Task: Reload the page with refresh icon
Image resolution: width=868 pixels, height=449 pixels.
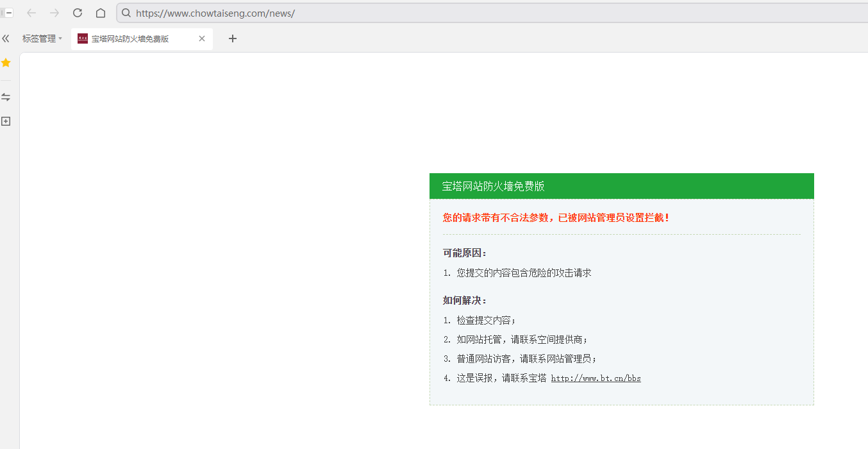Action: pos(78,13)
